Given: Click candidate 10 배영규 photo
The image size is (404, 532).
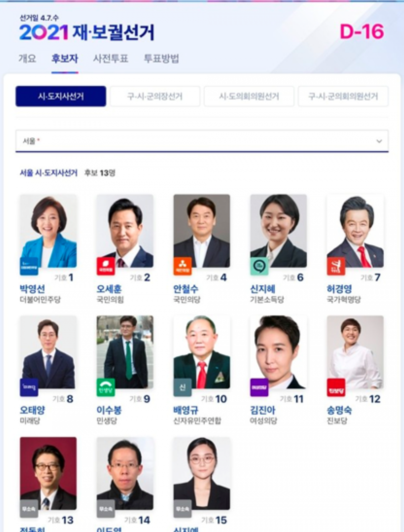Looking at the screenshot, I should coord(202,352).
